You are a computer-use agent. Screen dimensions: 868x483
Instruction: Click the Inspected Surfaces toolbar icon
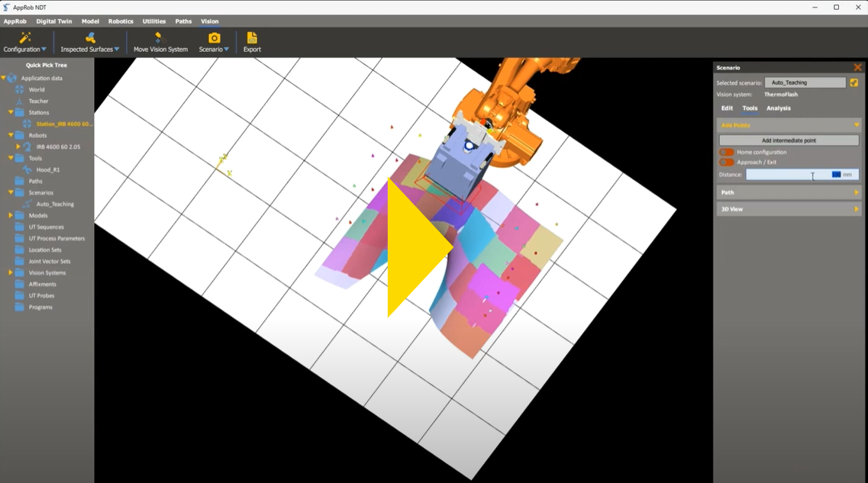pos(90,38)
